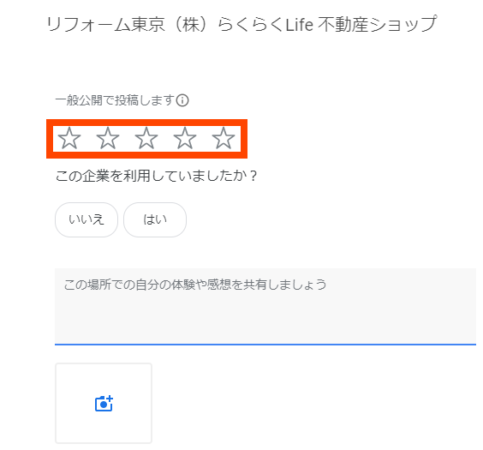483x450 pixels.
Task: Click placeholder この場所での自分の体験や感想を共有しましょう
Action: click(195, 285)
